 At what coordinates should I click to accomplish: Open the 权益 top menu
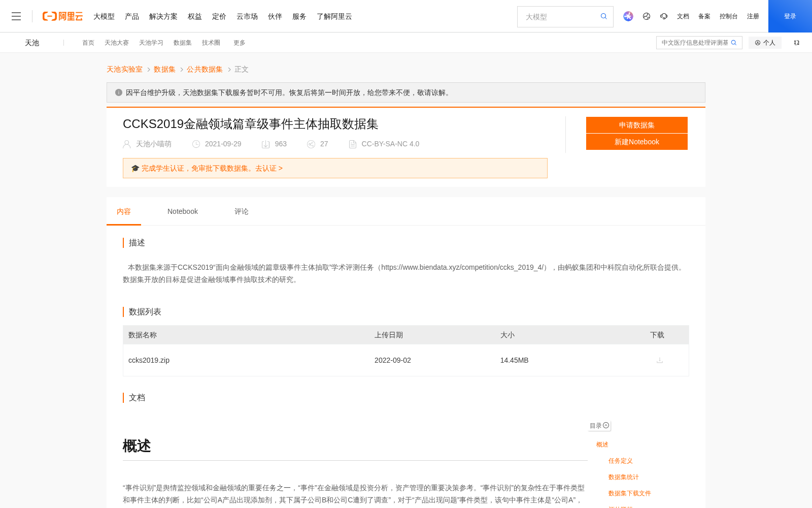pos(195,16)
